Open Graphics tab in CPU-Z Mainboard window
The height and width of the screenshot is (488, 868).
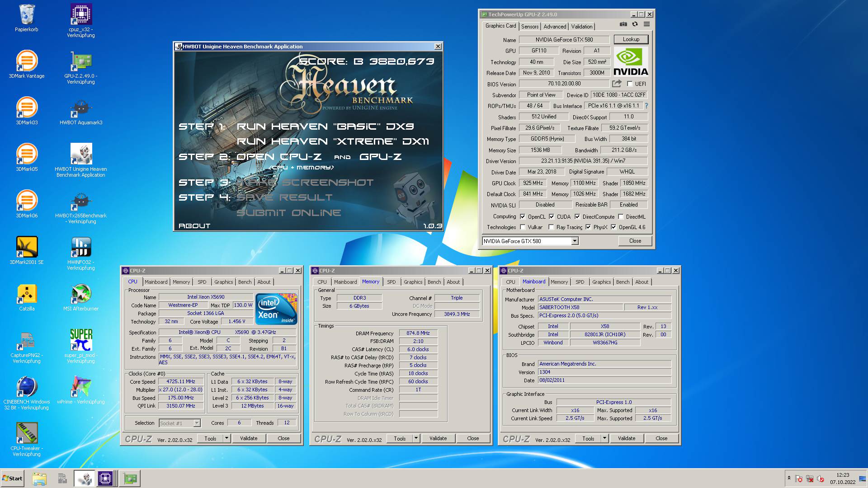pos(601,282)
